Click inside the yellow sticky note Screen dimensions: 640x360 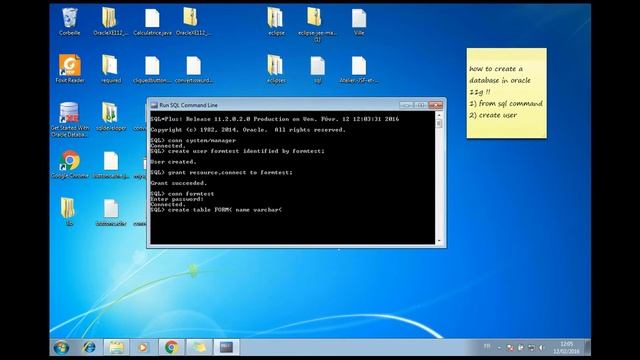click(507, 93)
